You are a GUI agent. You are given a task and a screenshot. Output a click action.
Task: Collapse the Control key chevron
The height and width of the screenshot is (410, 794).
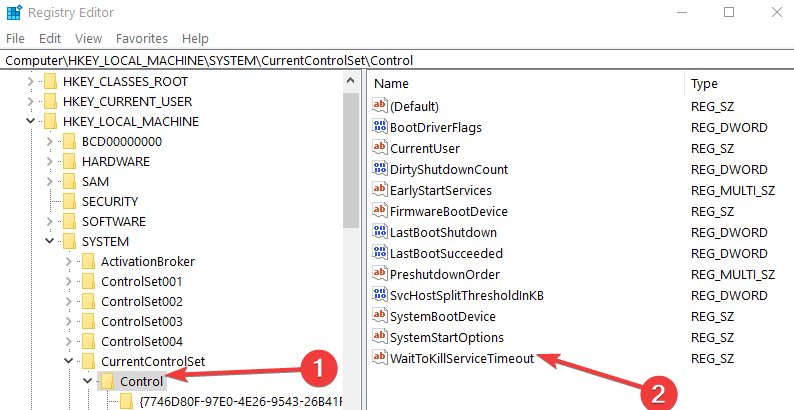click(88, 381)
